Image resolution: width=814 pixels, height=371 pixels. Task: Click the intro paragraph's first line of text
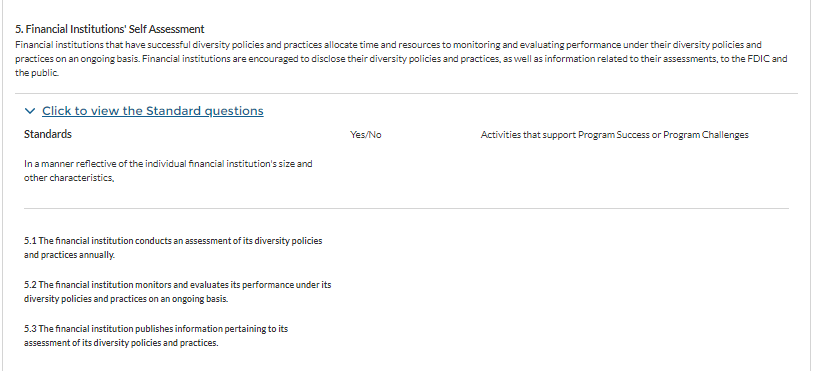[388, 45]
